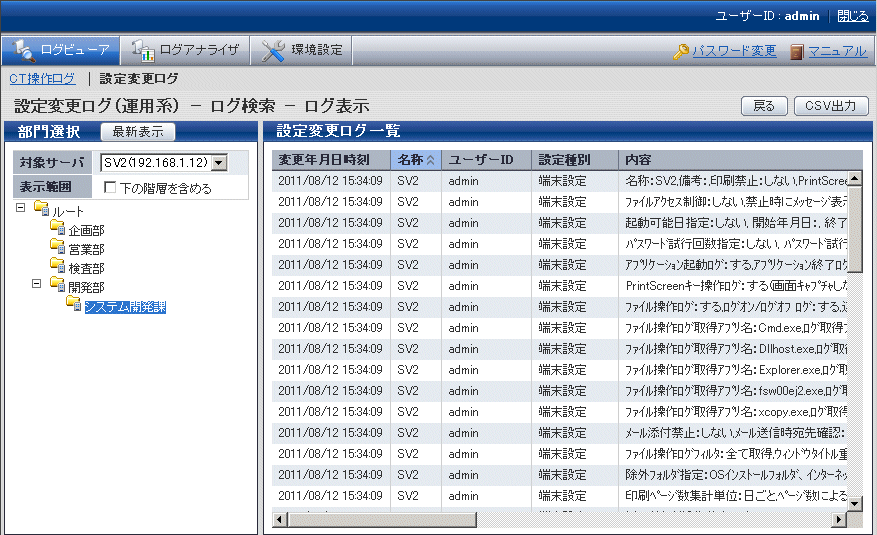Sort by 名称 column header

415,160
